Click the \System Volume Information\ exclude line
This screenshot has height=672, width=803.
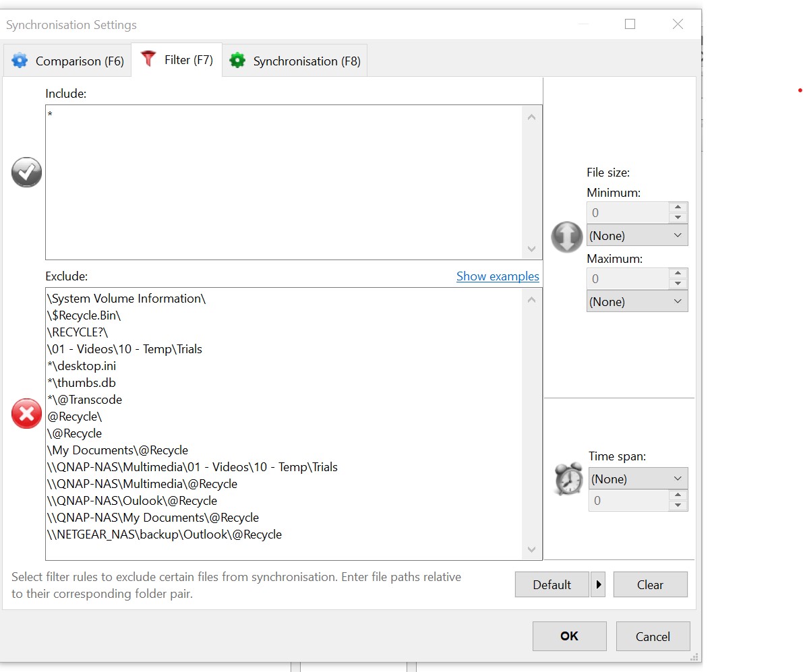pos(127,299)
